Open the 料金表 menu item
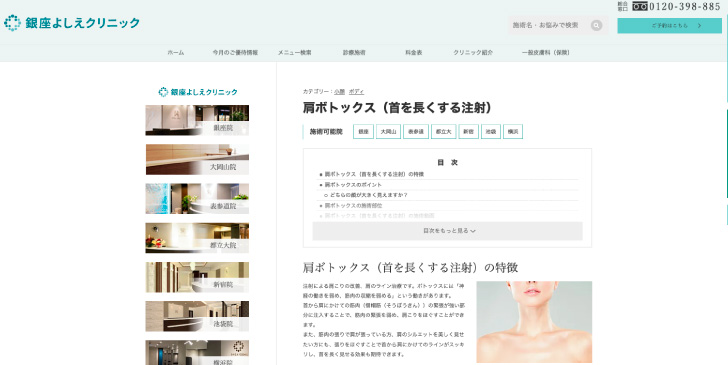Image resolution: width=728 pixels, height=365 pixels. pyautogui.click(x=414, y=53)
